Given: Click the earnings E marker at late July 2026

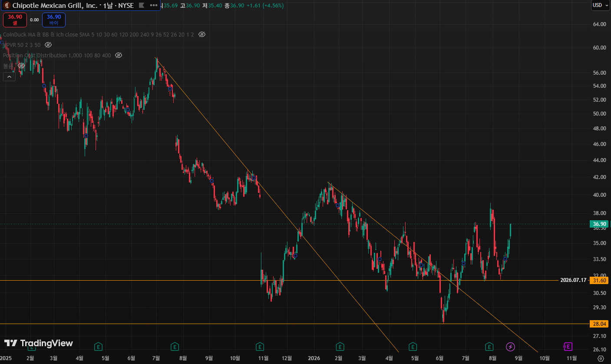Looking at the screenshot, I should tap(489, 347).
